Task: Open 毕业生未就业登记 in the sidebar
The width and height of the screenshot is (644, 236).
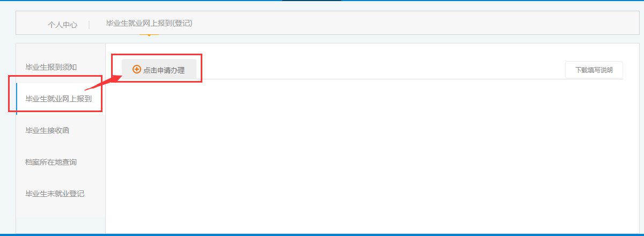Action: click(x=55, y=194)
